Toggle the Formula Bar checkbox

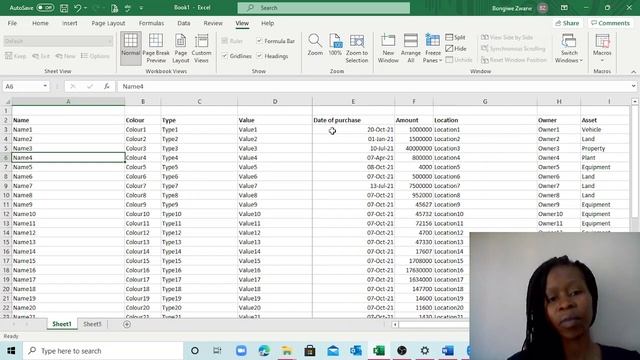click(259, 41)
